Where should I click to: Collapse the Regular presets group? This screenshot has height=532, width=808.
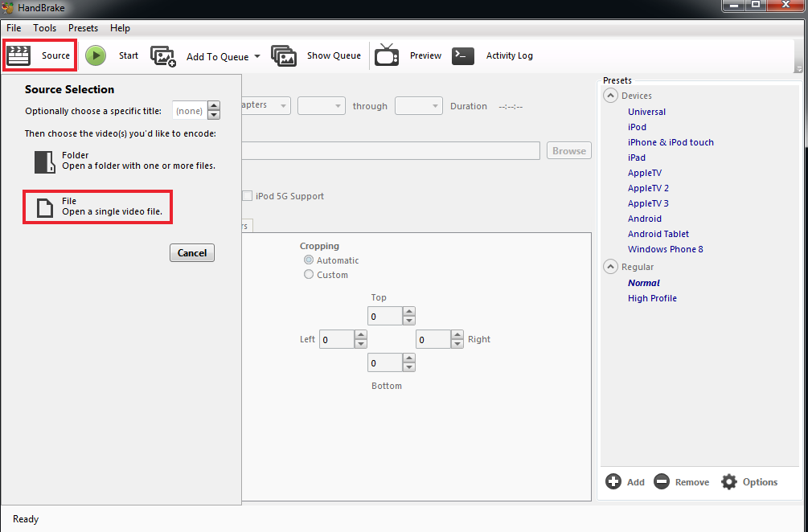coord(611,267)
